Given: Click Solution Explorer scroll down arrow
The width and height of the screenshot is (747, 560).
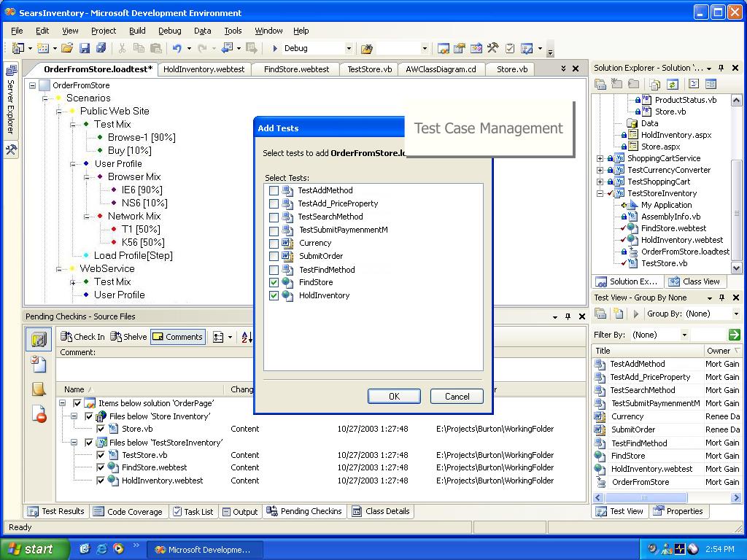Looking at the screenshot, I should (736, 268).
